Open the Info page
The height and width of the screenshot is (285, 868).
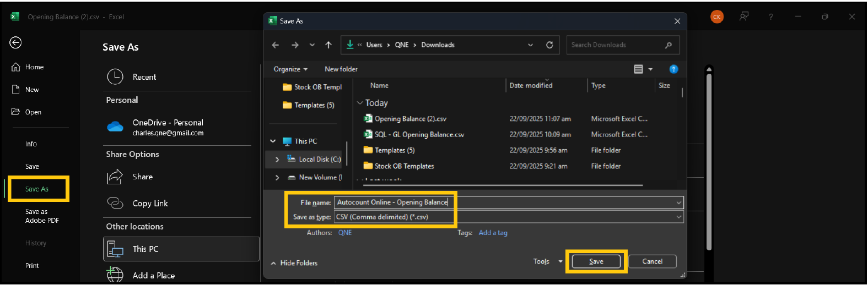31,144
